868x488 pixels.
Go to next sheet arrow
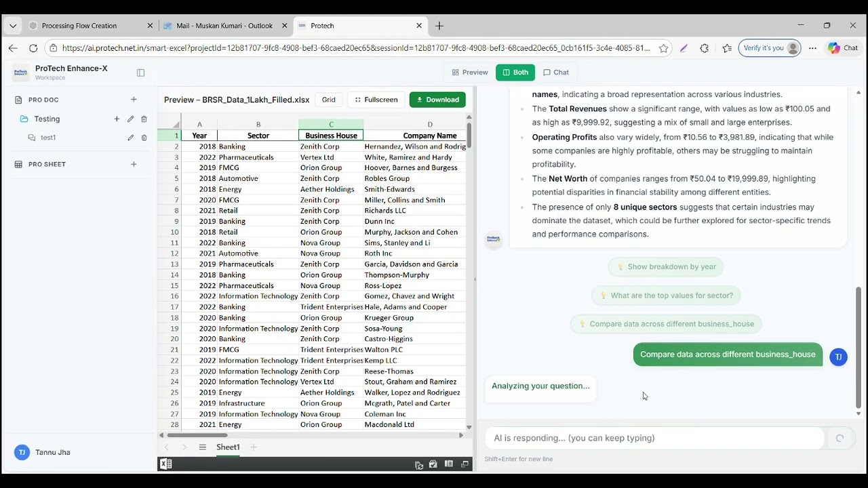click(184, 447)
